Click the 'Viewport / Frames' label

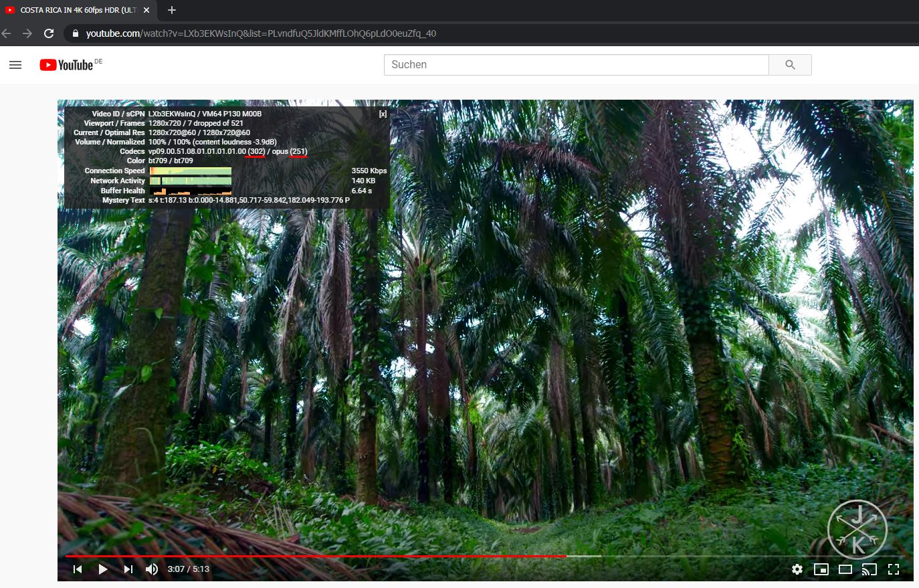[114, 123]
